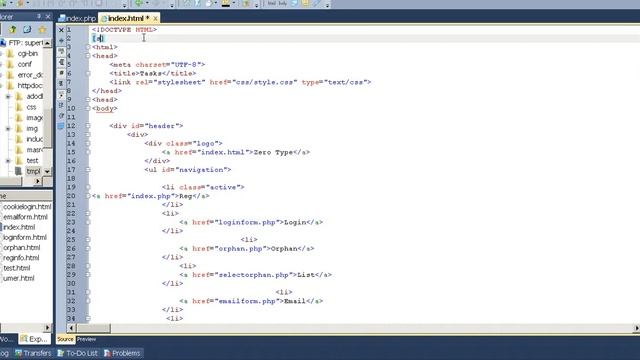This screenshot has height=360, width=640.
Task: Open the Problems panel
Action: pyautogui.click(x=122, y=353)
